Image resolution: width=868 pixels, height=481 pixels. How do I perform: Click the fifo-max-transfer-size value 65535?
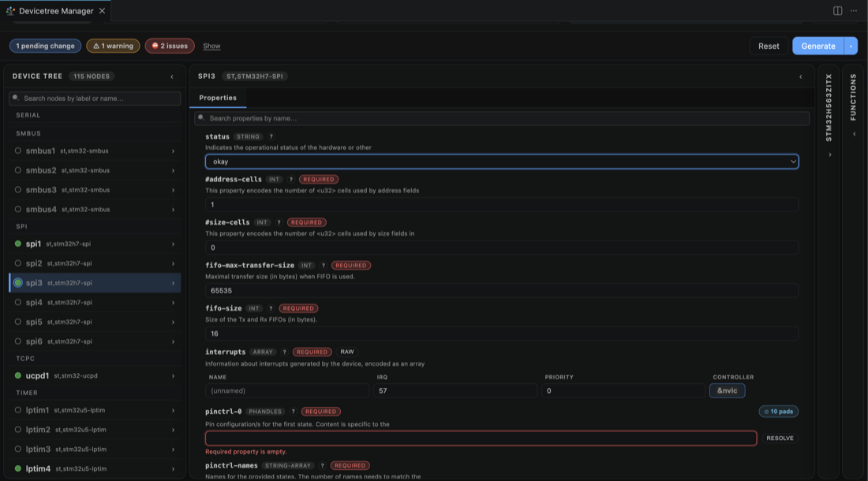502,291
